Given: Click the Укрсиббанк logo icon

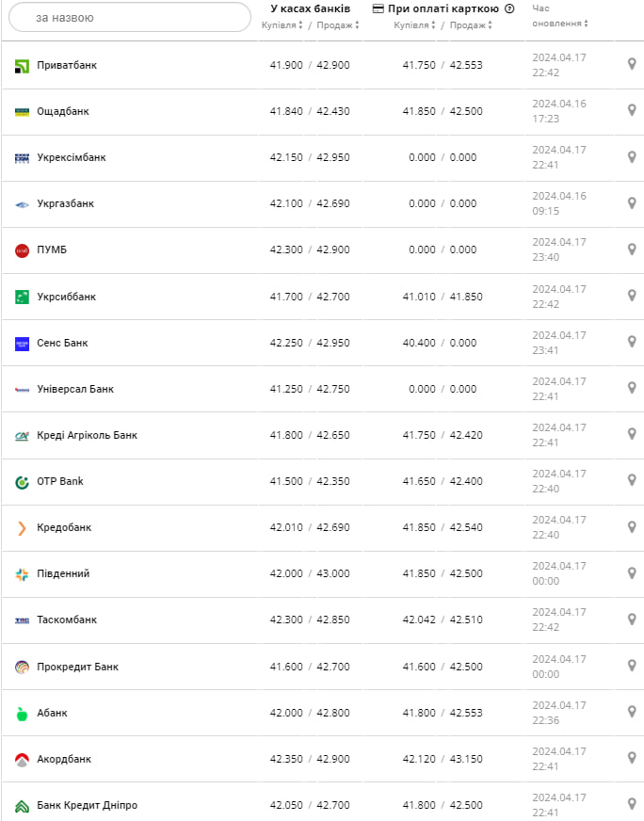Looking at the screenshot, I should point(23,296).
